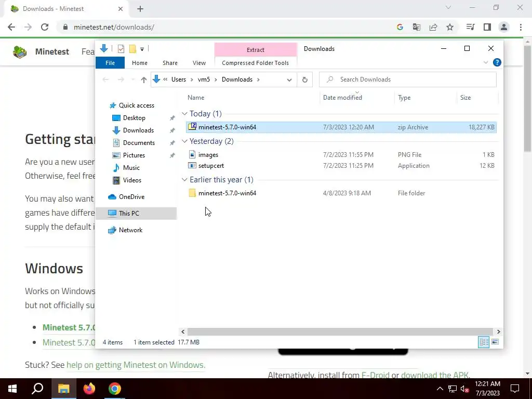Image resolution: width=532 pixels, height=399 pixels.
Task: Collapse the Yesterday (2) group
Action: (184, 141)
